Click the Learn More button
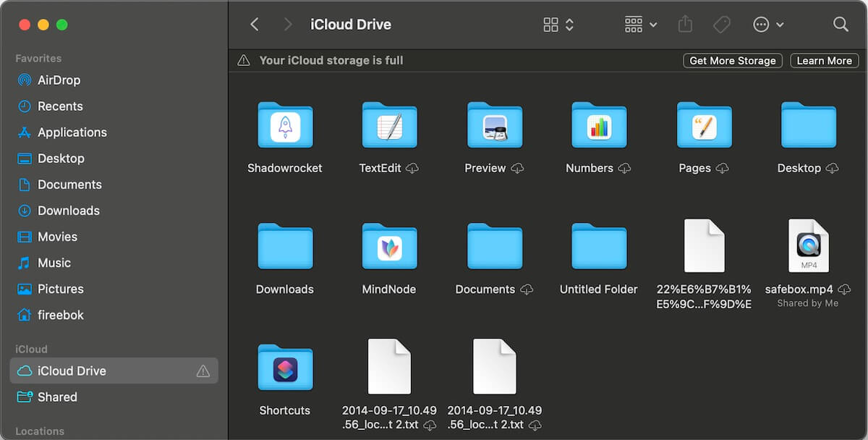 tap(825, 61)
